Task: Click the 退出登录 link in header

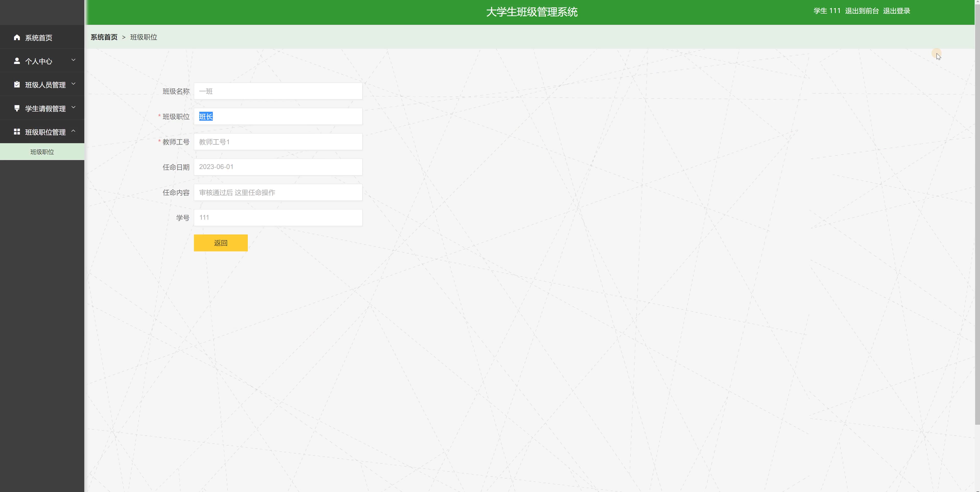Action: pos(896,11)
